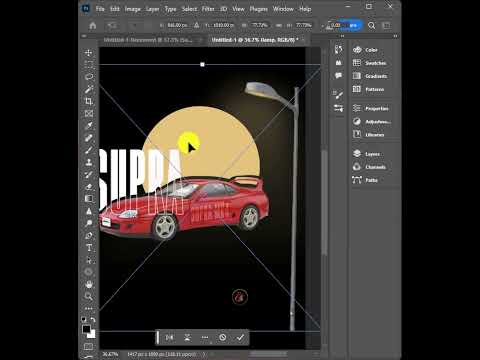The height and width of the screenshot is (360, 480).
Task: Click the foreground color swatch
Action: [86, 329]
